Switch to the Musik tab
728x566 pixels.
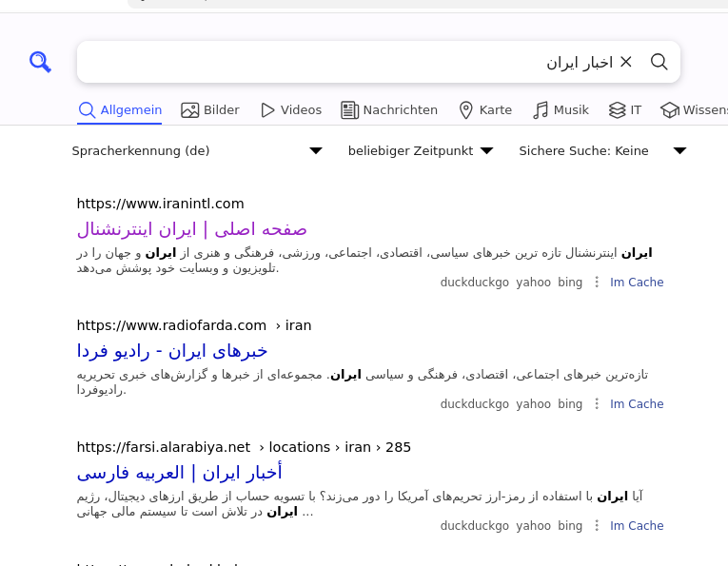(x=561, y=110)
